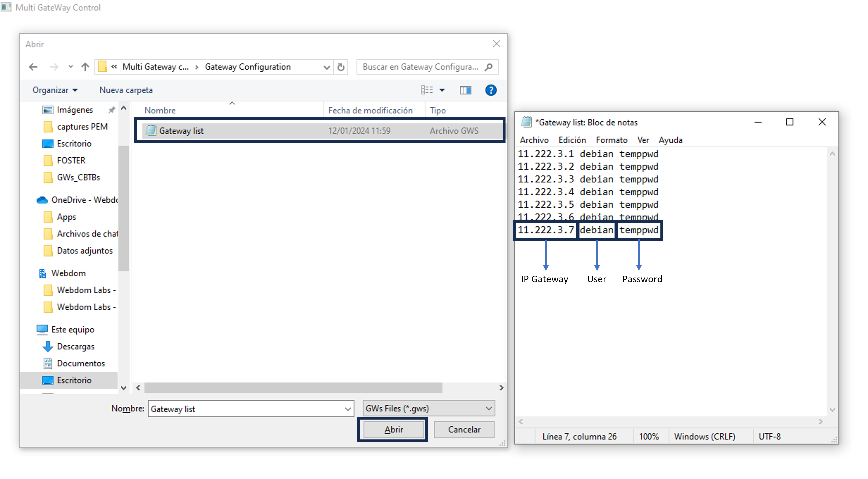Screen dimensions: 868x479
Task: Open the views dropdown arrow in the toolbar
Action: coord(442,90)
